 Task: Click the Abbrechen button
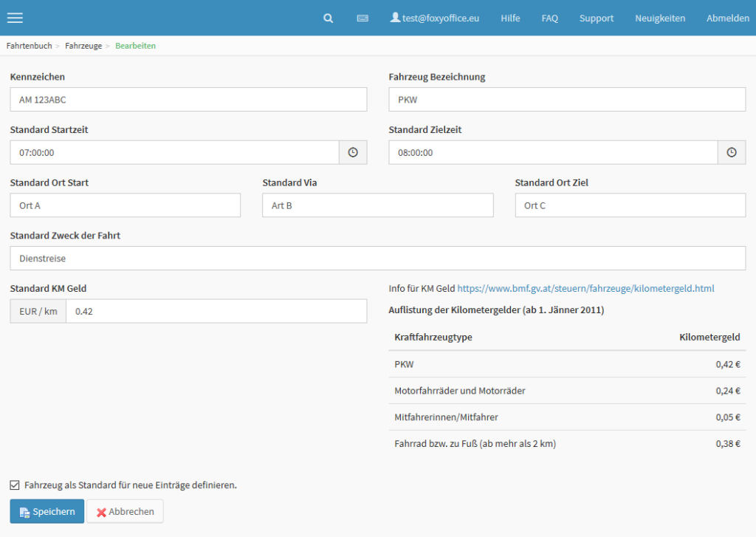[x=125, y=511]
